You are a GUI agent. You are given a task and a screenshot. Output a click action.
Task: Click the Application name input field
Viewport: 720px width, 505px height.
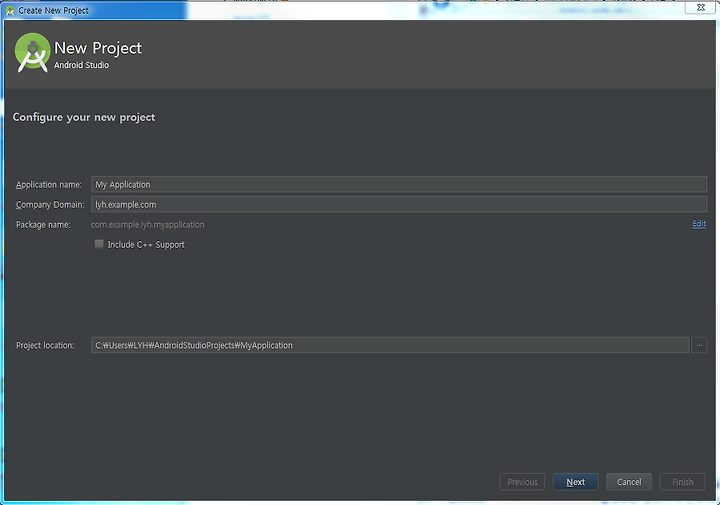pos(399,184)
